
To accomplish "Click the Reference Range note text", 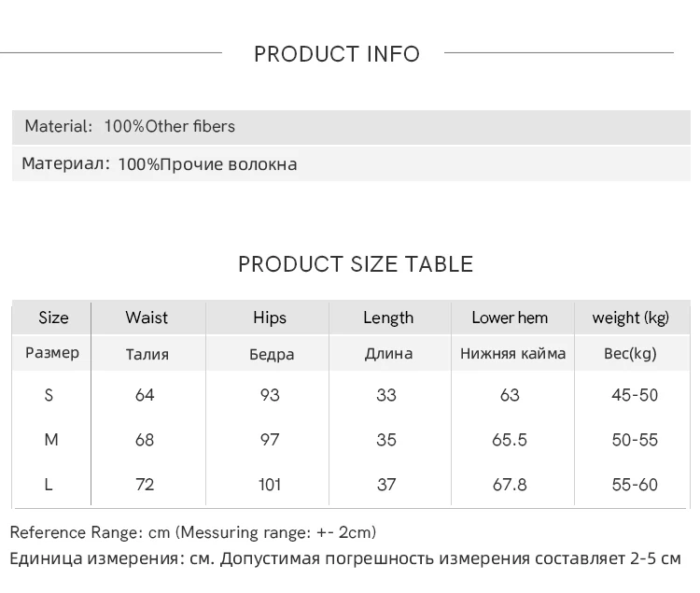I will [193, 532].
